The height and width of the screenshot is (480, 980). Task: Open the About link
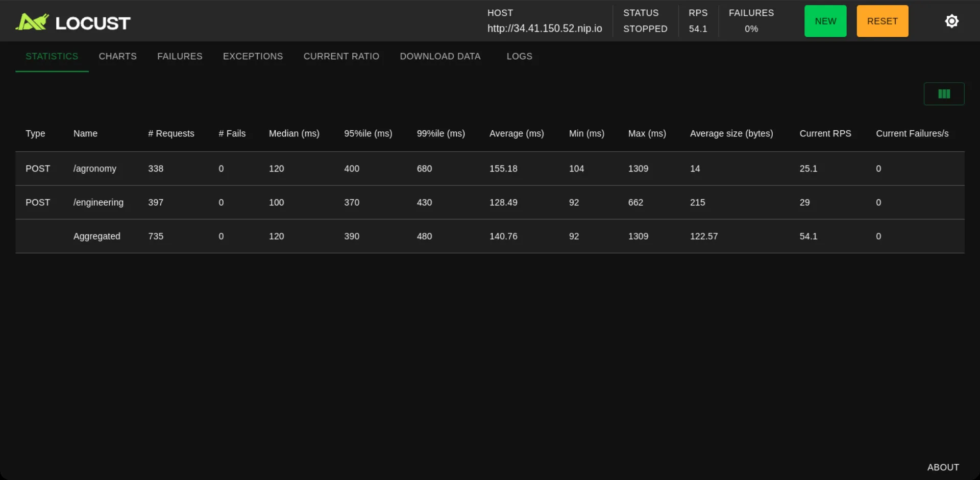tap(943, 467)
